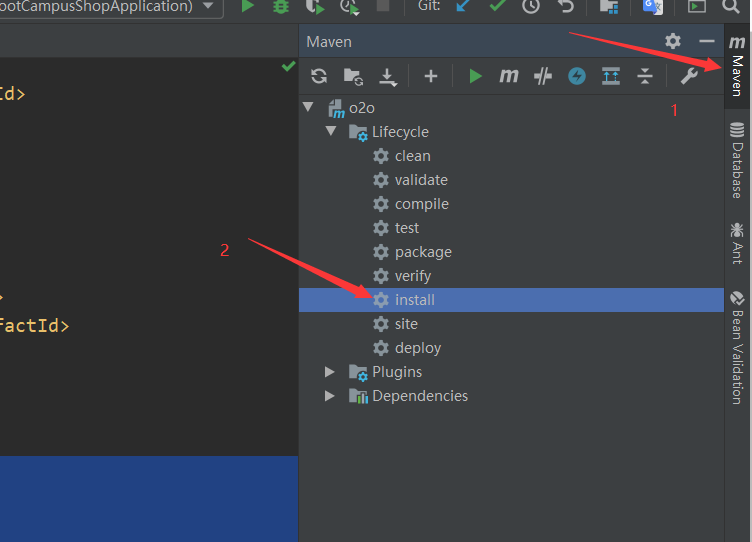
Task: Collapse the o2o project node
Action: coord(308,107)
